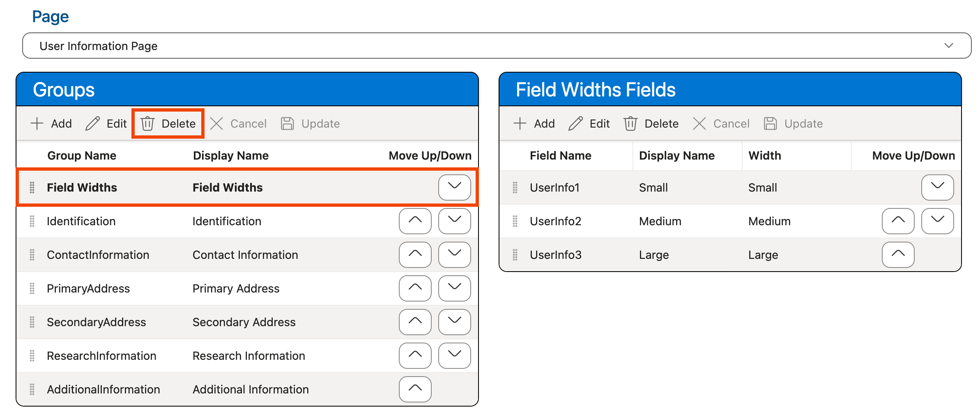
Task: Click Edit pencil in Field Widths Fields toolbar
Action: coord(576,123)
